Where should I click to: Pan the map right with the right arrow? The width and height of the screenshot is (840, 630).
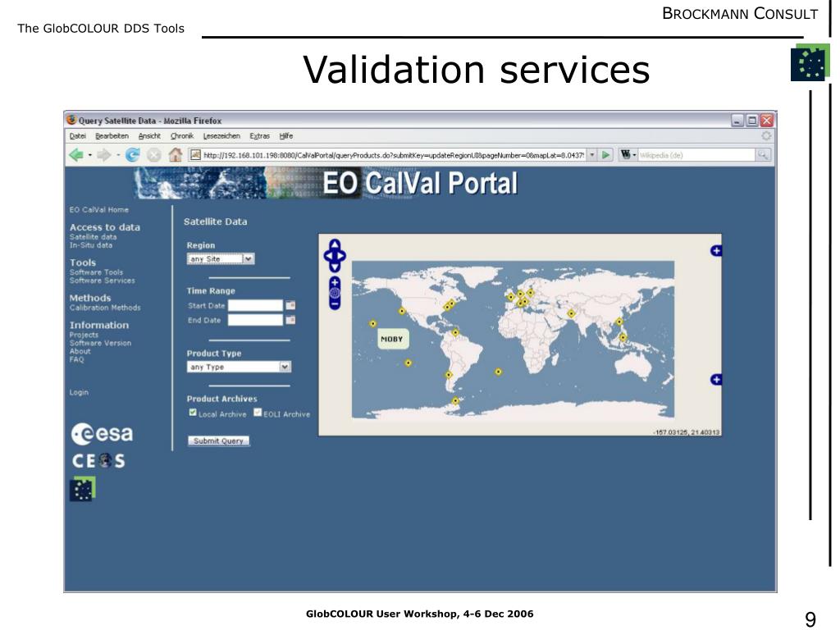[x=342, y=256]
